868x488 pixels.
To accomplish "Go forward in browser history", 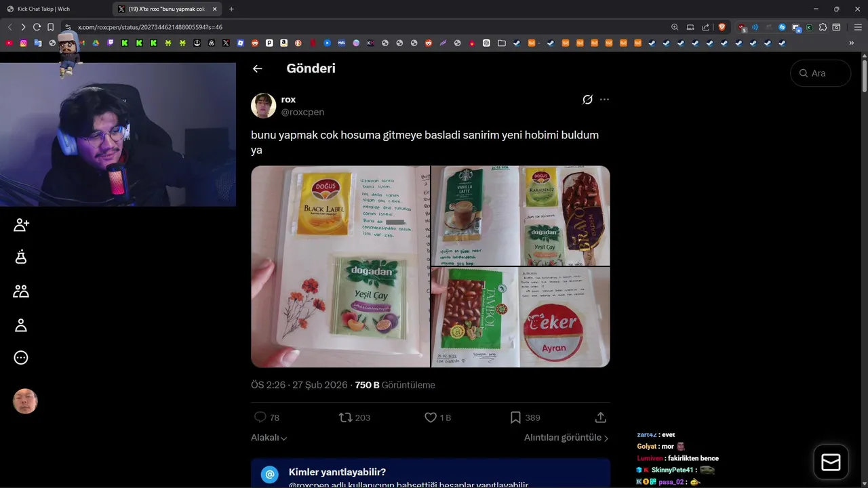I will pos(23,27).
